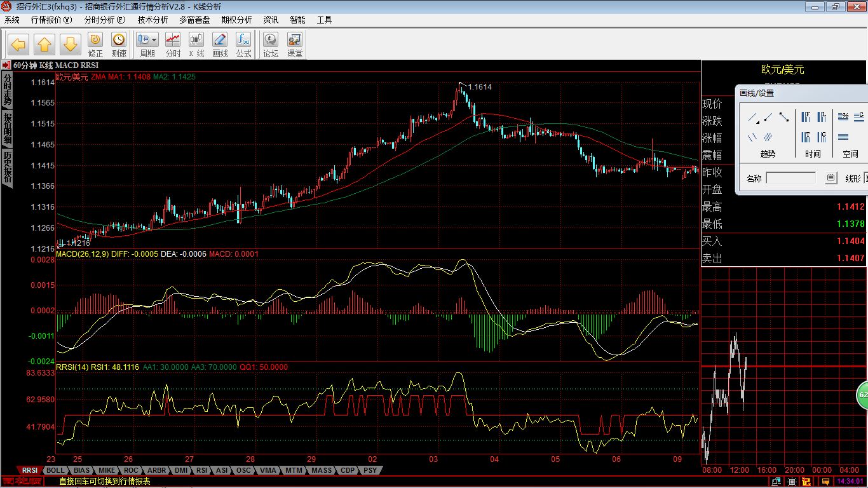The image size is (868, 488).
Task: Select the 分时走势 side tab
Action: click(7, 89)
